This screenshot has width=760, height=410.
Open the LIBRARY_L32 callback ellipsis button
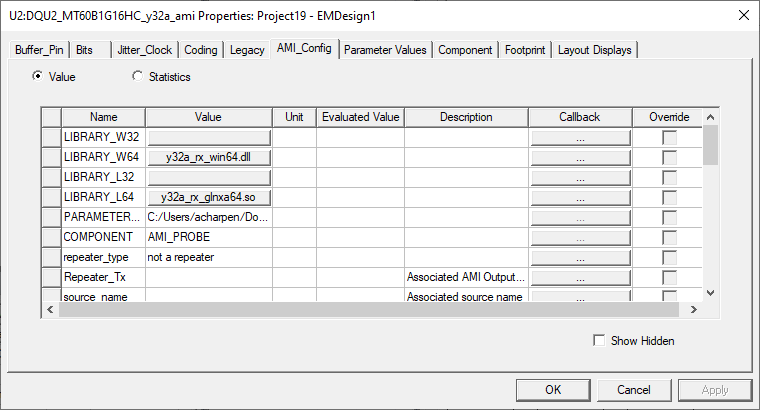pos(581,177)
